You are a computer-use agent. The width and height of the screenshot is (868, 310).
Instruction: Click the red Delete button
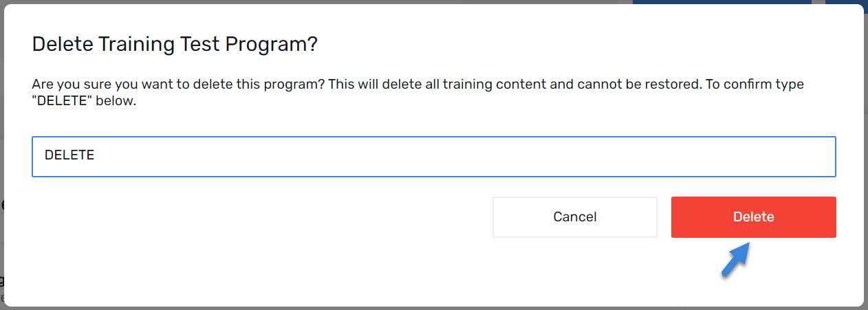[x=753, y=217]
